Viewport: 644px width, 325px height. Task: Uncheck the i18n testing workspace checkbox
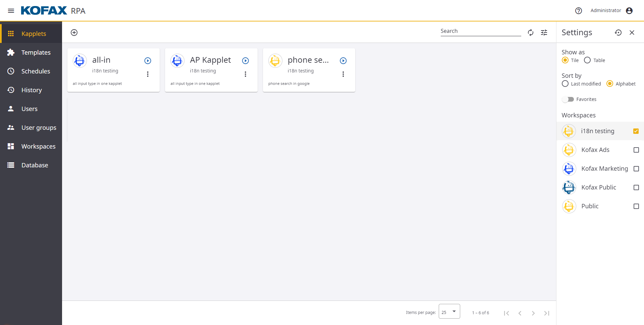point(636,131)
